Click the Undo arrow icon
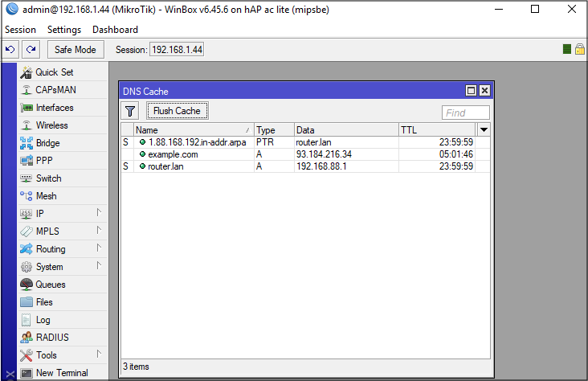 tap(10, 50)
